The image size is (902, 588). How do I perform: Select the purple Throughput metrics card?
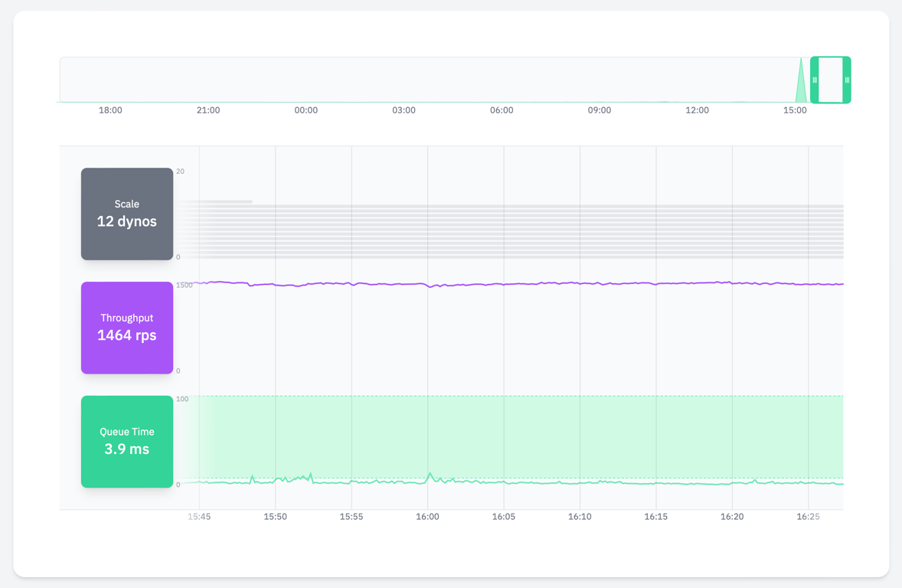[127, 328]
